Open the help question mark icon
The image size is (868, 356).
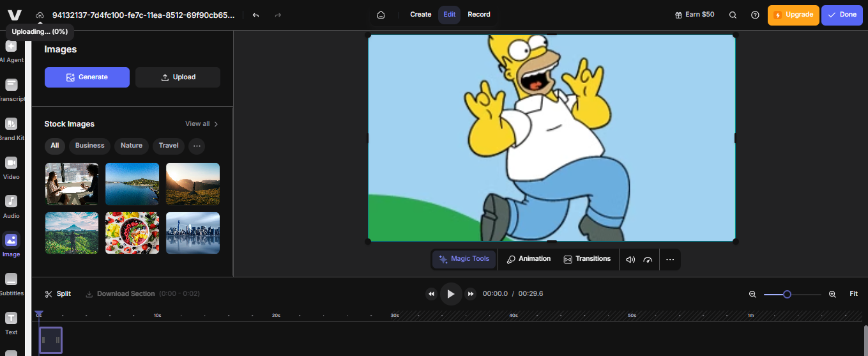pos(756,15)
